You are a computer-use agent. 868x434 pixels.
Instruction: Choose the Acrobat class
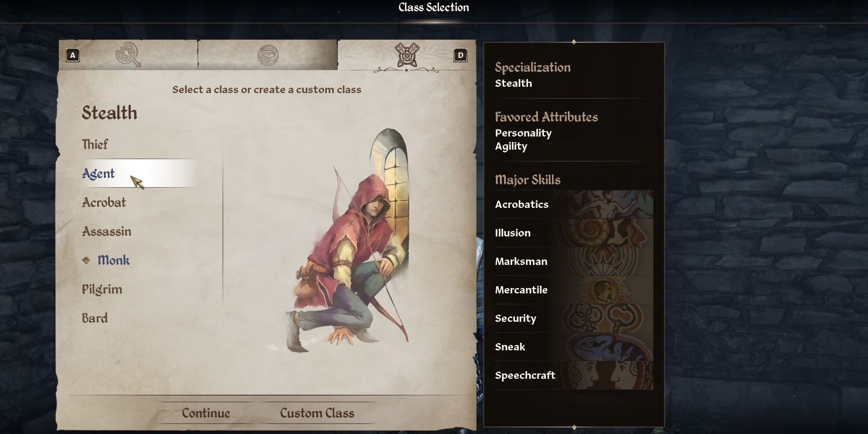tap(104, 202)
